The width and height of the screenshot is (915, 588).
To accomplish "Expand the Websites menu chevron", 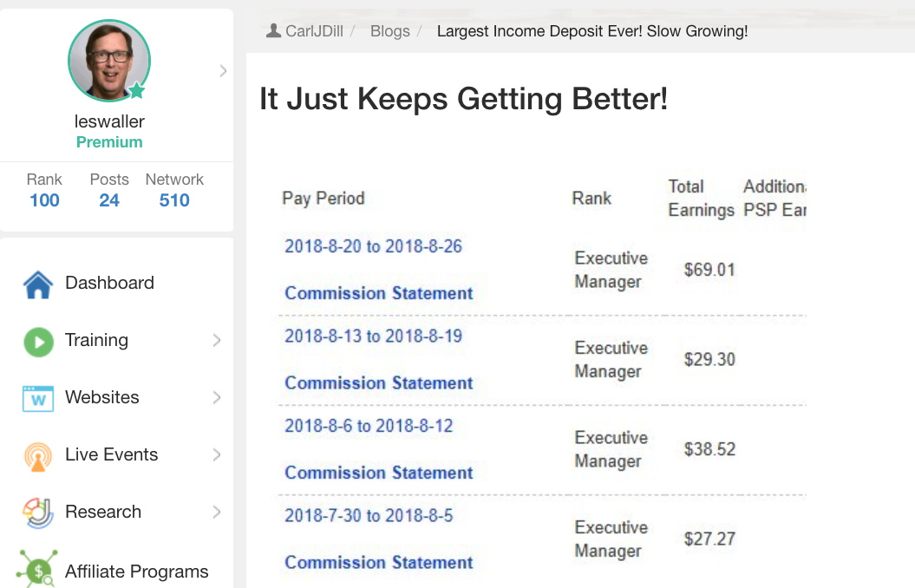I will tap(217, 397).
